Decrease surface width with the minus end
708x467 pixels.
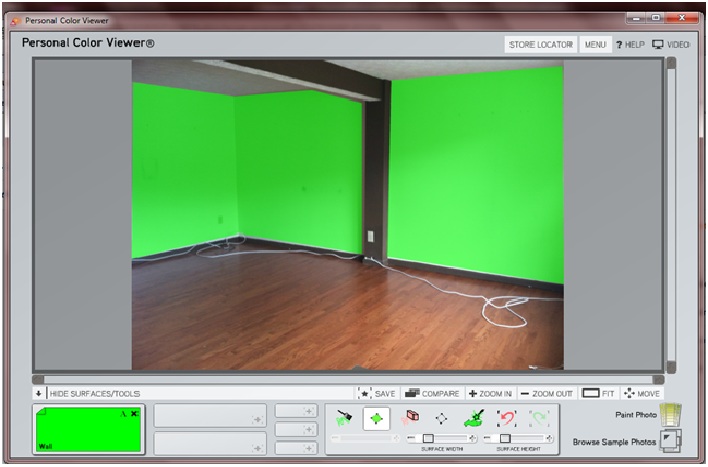point(410,438)
